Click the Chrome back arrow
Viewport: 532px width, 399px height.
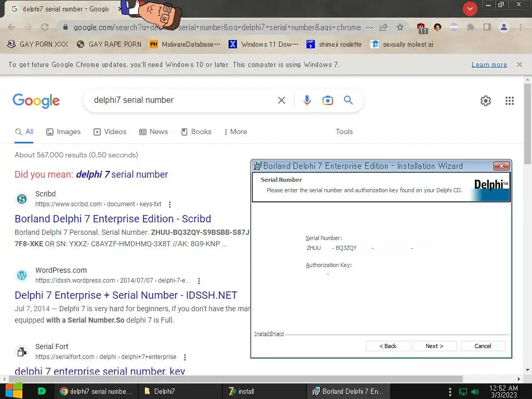(x=11, y=27)
